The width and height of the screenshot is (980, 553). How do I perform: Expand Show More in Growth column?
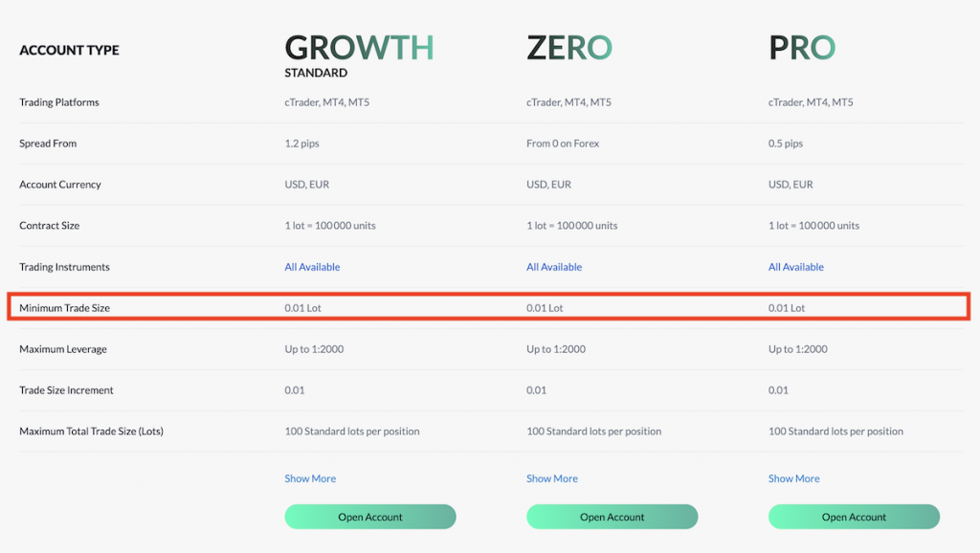310,478
